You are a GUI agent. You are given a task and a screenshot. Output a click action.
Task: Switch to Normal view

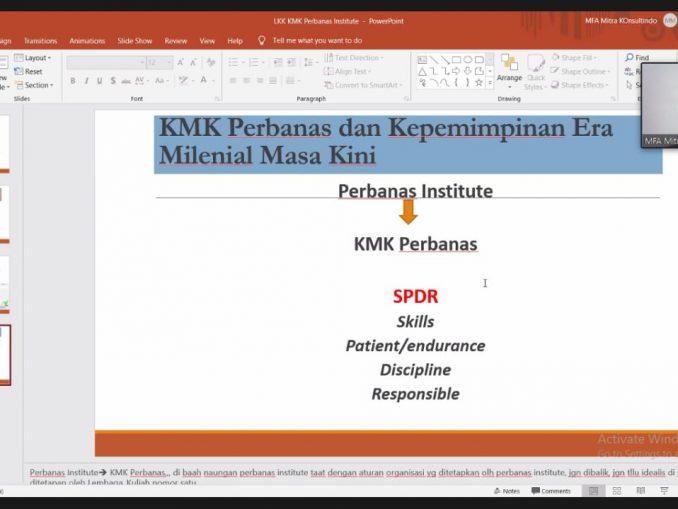click(x=593, y=491)
